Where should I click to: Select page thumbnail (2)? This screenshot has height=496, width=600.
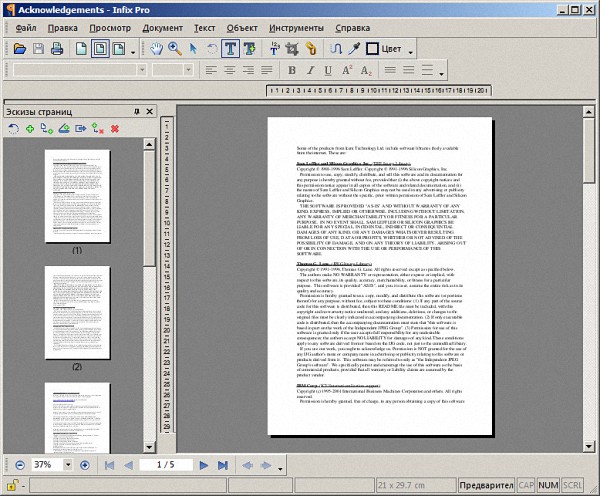pyautogui.click(x=76, y=313)
